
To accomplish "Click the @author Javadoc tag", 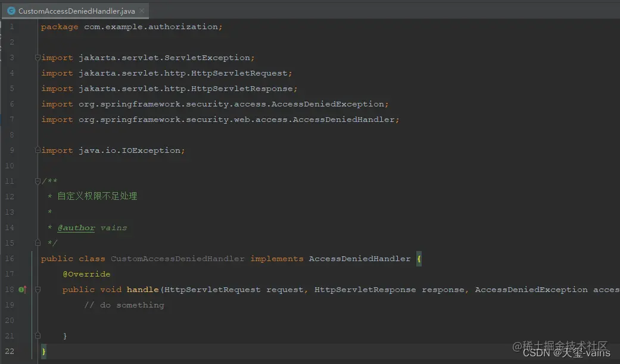I will [76, 228].
